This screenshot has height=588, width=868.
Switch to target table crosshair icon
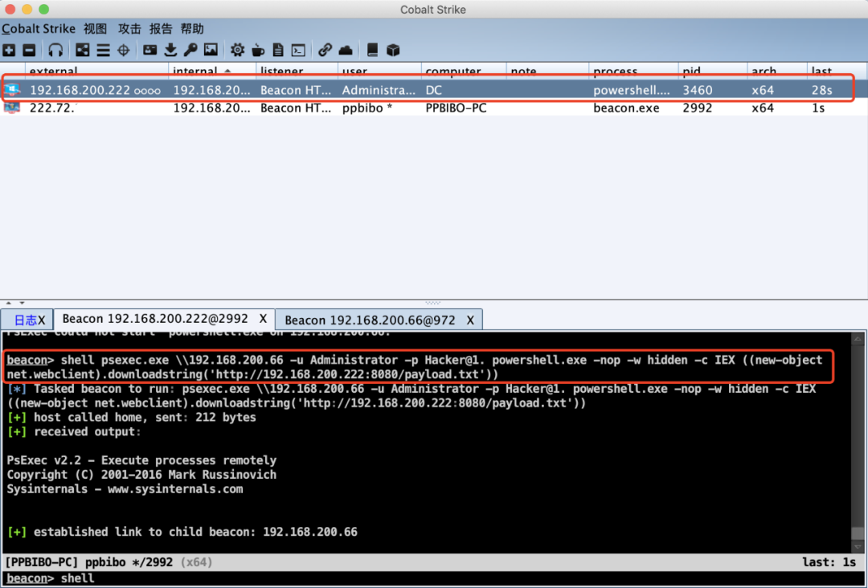(x=124, y=51)
